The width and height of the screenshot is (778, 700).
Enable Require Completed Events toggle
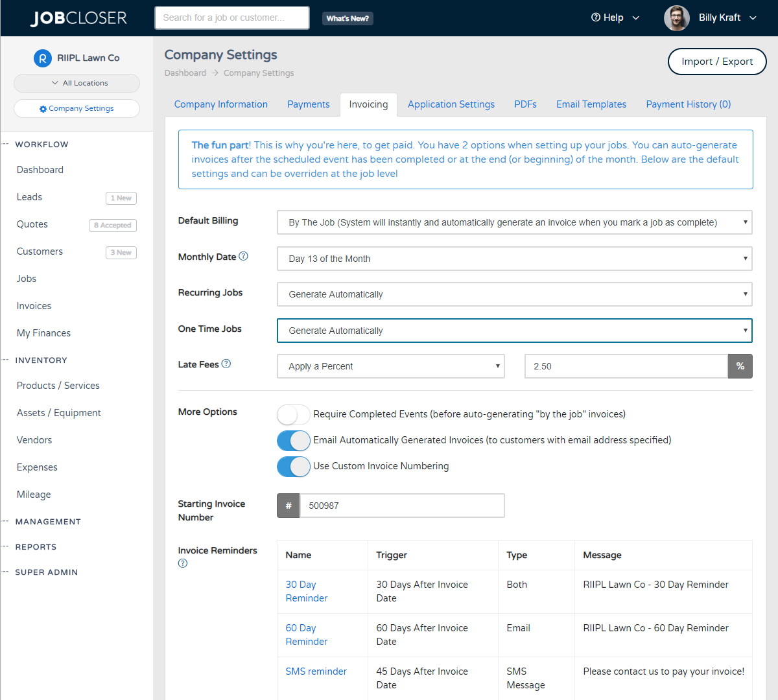293,415
